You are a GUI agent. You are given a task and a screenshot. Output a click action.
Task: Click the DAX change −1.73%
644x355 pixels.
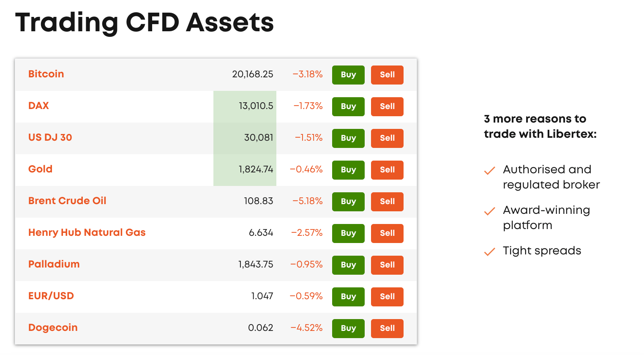tap(308, 106)
